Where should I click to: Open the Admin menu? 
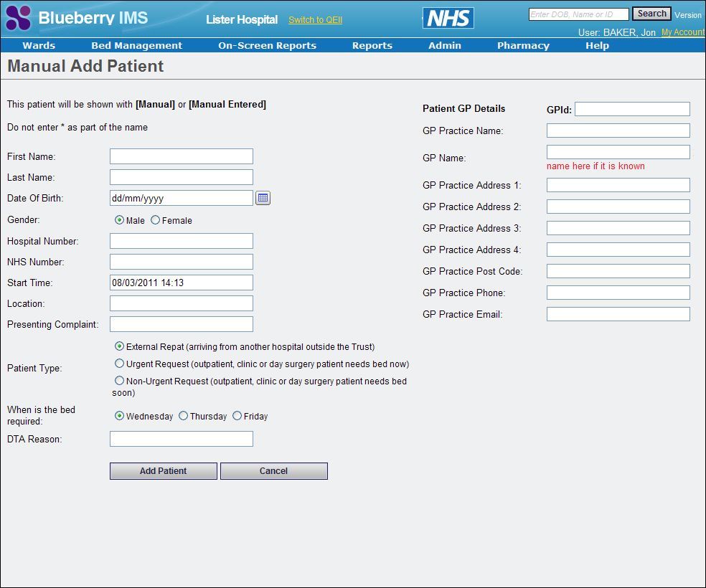tap(444, 45)
